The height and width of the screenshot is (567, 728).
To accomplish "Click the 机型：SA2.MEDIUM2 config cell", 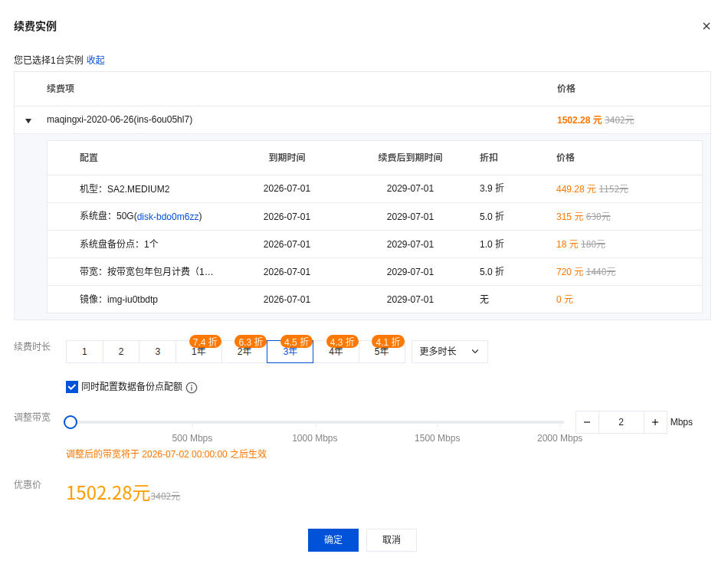I will [x=124, y=189].
